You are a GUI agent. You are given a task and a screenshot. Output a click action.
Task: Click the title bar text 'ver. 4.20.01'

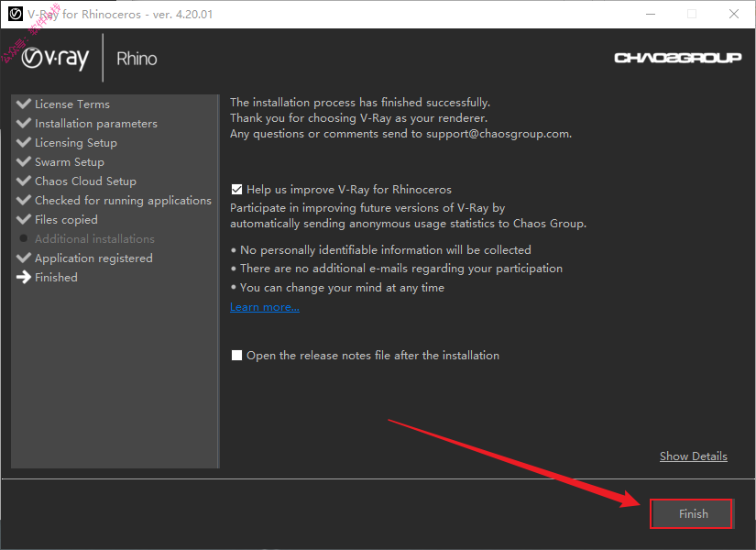[x=182, y=14]
